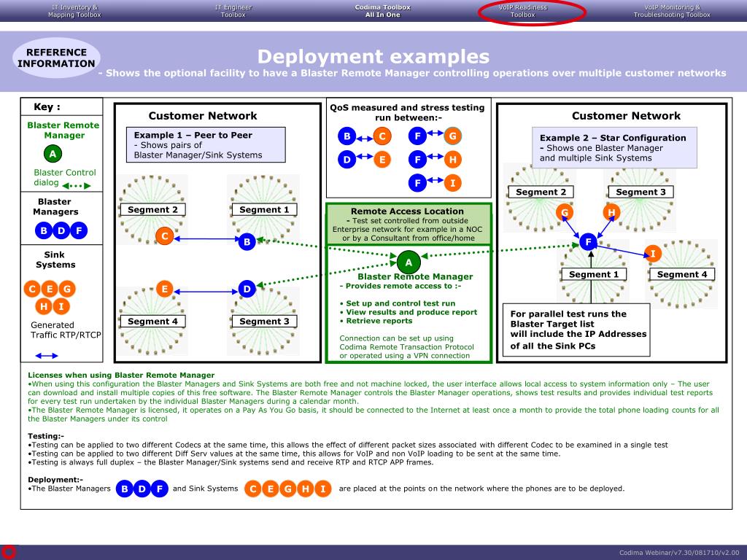747x560 pixels.
Task: Click the Segment 4 label in Example 2 Star Configuration
Action: pyautogui.click(x=682, y=274)
